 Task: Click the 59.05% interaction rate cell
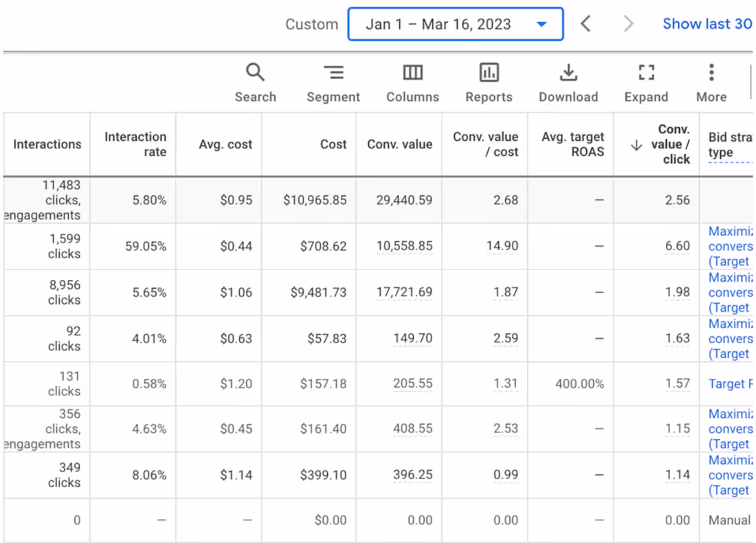click(146, 247)
